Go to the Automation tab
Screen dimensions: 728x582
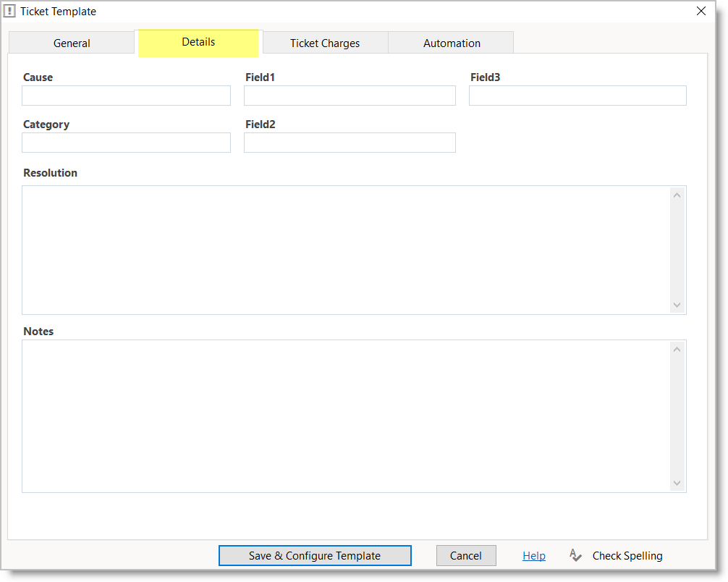click(x=452, y=43)
